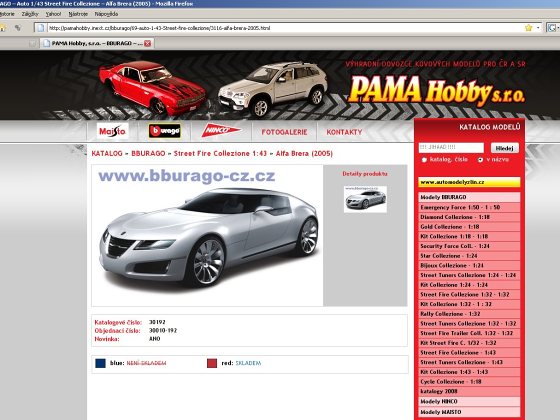Screen dimensions: 560x420
Task: Open Emergency Force 1:50 category
Action: (469, 207)
